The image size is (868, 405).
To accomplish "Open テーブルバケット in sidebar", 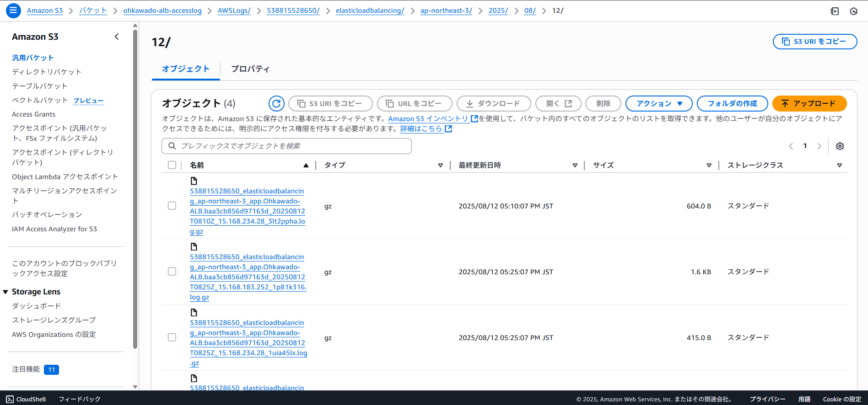I will coord(40,86).
